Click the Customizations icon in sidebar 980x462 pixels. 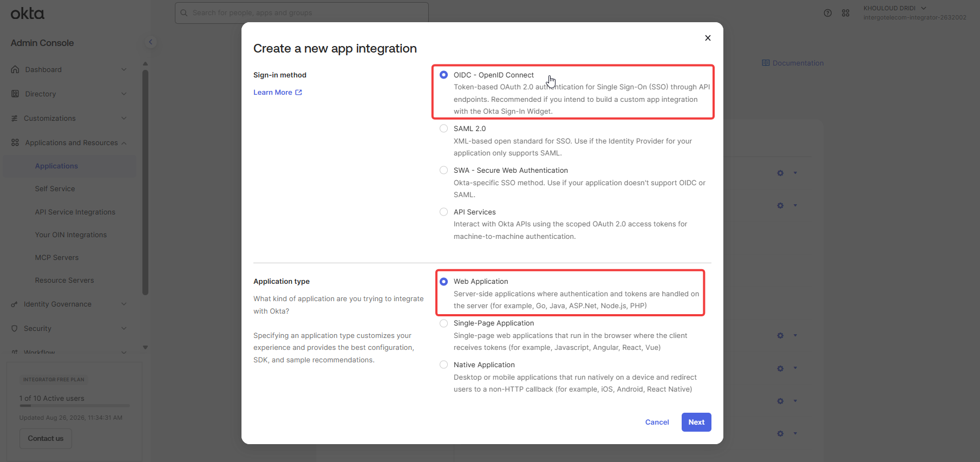pos(15,118)
